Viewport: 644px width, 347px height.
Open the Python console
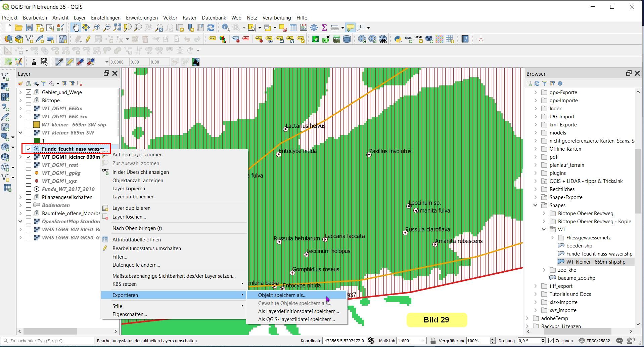tap(398, 39)
